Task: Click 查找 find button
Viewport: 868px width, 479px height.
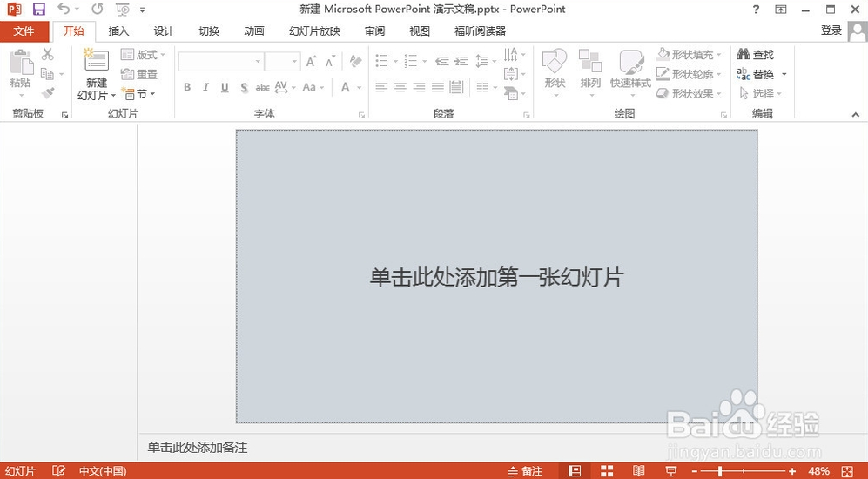Action: 756,54
